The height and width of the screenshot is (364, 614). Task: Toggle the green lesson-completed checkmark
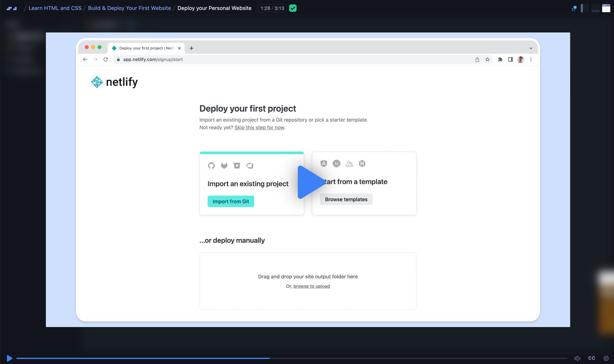pyautogui.click(x=293, y=8)
